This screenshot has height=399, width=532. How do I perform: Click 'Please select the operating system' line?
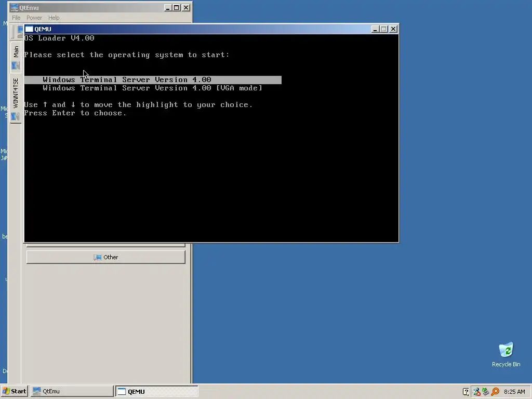click(x=127, y=55)
